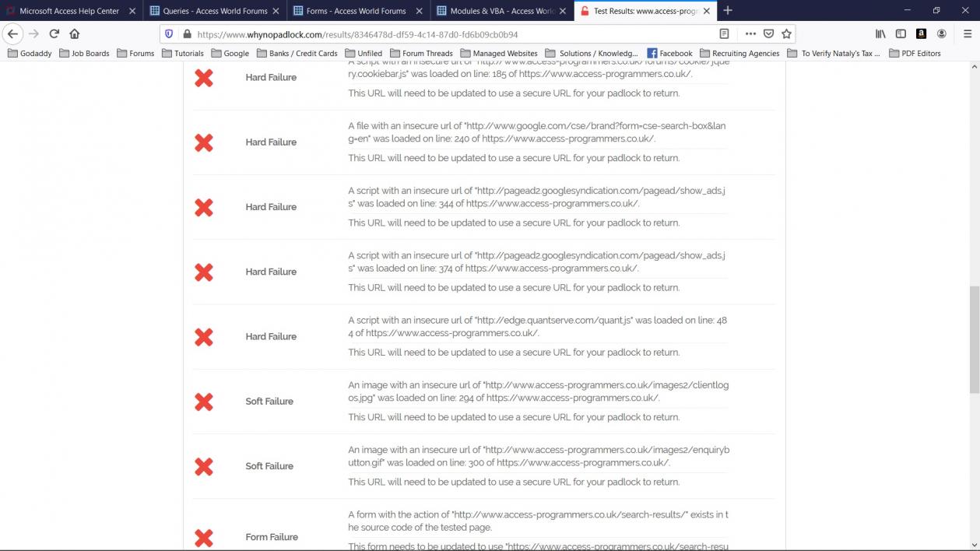This screenshot has height=551, width=980.
Task: Click red X beside cookiebar.js hard failure
Action: click(x=204, y=78)
